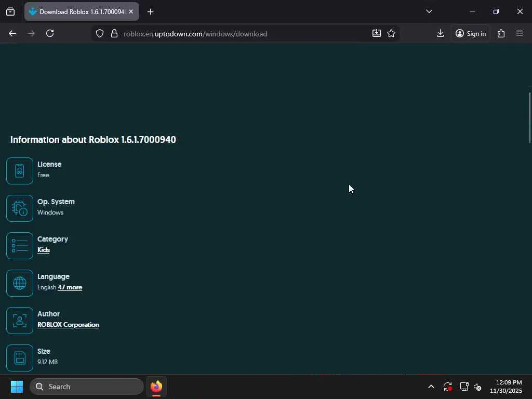Open the network display tray icon
The image size is (532, 399).
point(464,387)
